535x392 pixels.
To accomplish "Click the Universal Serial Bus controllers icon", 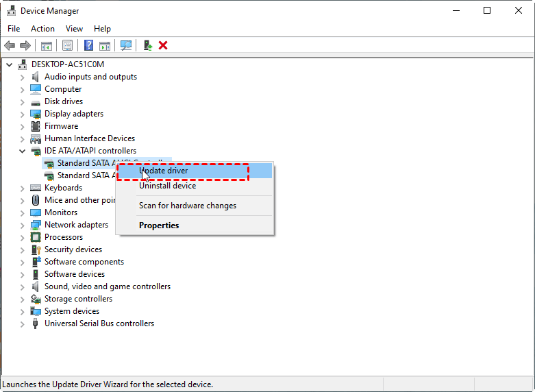I will [35, 323].
